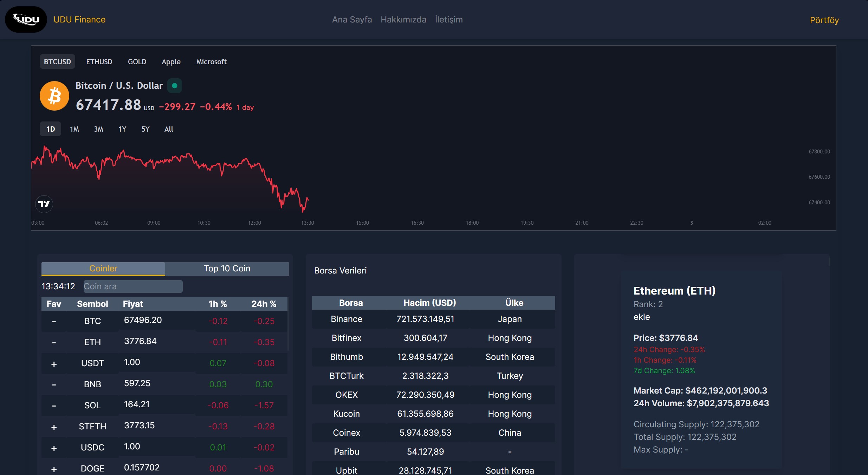Open the Hakkımızda page link
The image size is (868, 475).
point(403,20)
